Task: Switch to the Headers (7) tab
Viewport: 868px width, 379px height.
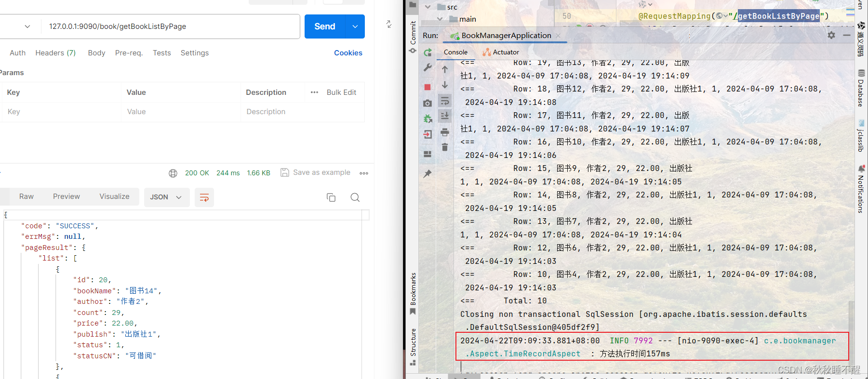Action: tap(55, 53)
